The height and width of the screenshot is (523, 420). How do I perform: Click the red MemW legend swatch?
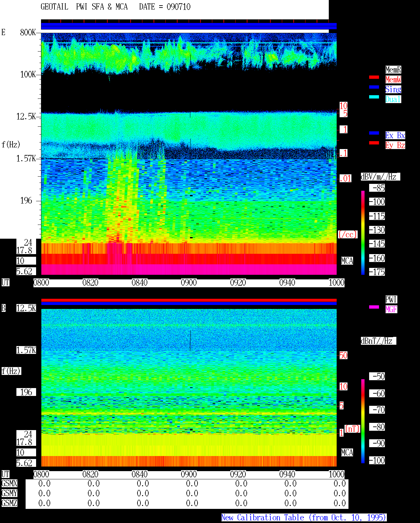pyautogui.click(x=374, y=77)
